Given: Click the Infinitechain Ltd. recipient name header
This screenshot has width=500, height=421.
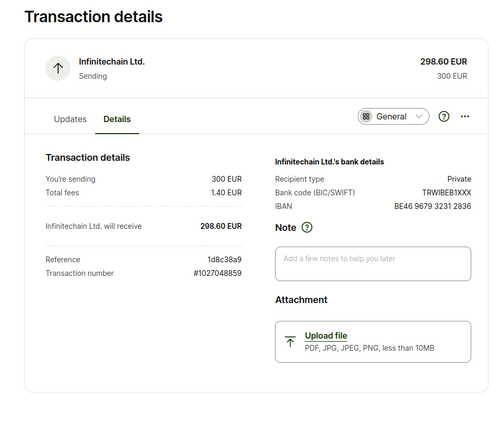Looking at the screenshot, I should 112,62.
